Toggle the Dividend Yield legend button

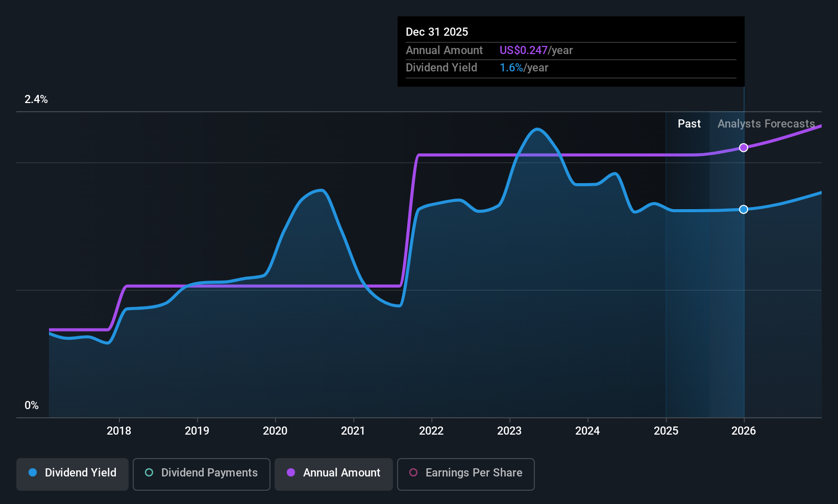[x=72, y=474]
